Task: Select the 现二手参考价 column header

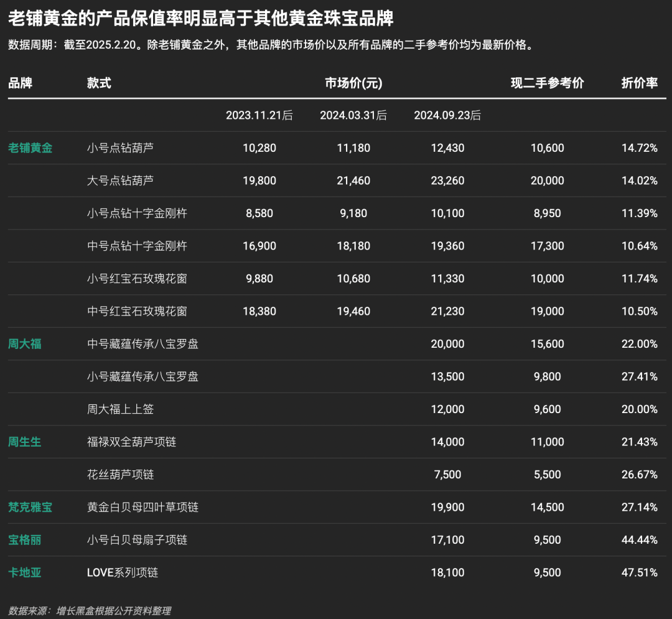Action: point(548,83)
